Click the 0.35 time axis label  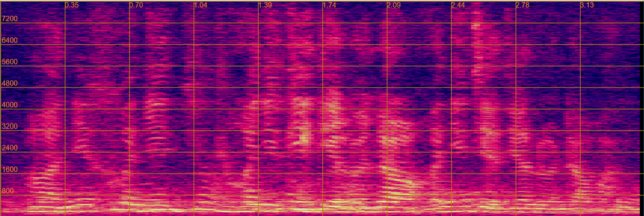(72, 5)
